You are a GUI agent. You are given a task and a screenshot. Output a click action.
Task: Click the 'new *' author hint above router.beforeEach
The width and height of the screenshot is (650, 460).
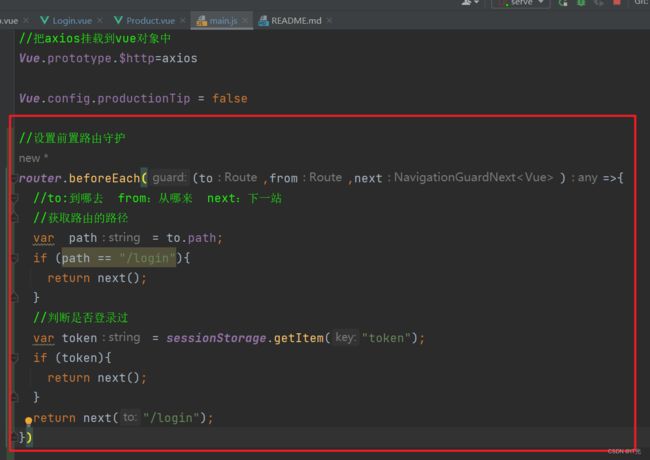[33, 158]
